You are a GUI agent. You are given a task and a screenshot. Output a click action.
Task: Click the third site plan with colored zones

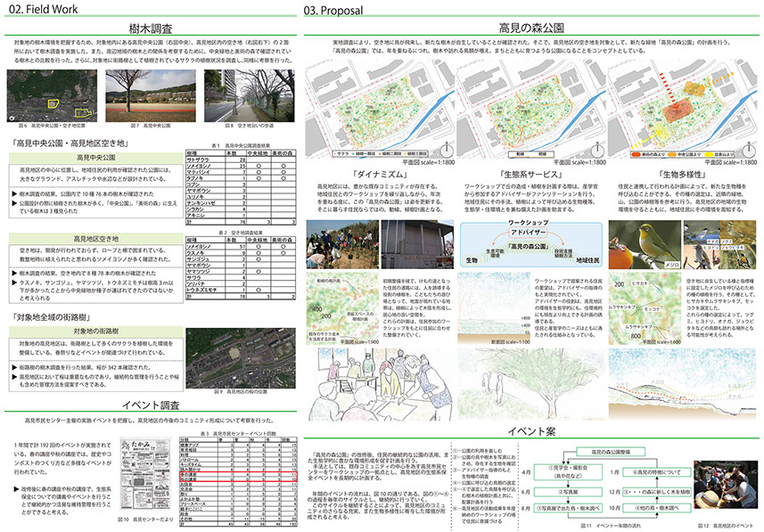(x=682, y=109)
